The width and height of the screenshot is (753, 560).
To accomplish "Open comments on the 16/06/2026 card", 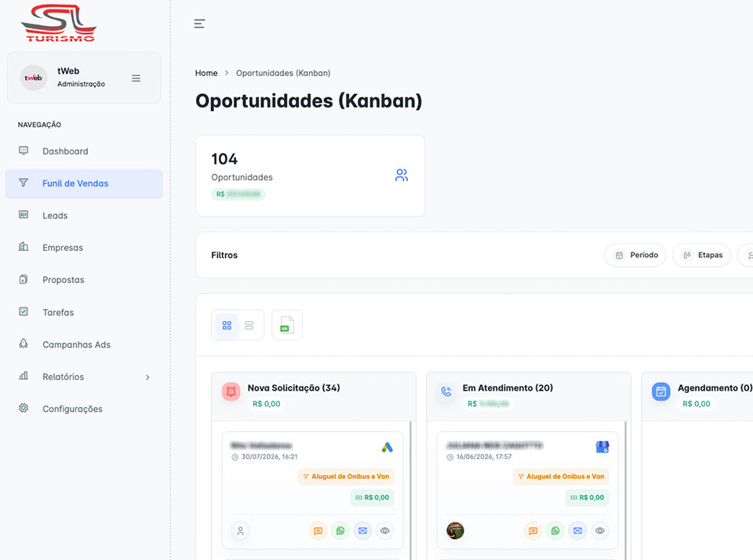I will coord(533,531).
